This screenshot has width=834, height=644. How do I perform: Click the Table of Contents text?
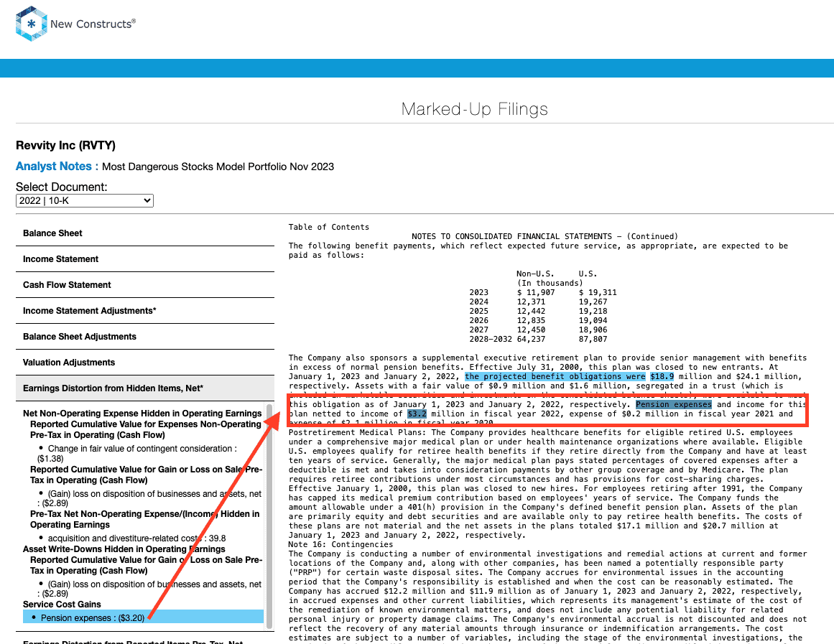329,227
